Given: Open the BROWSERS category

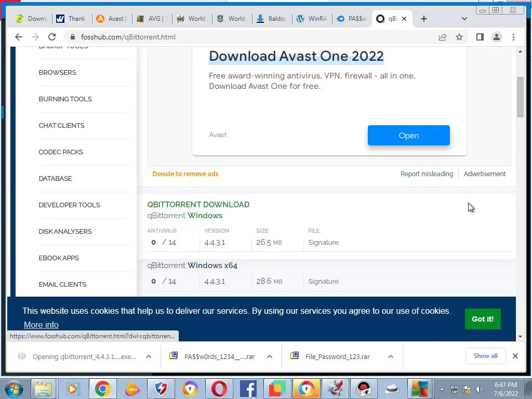Looking at the screenshot, I should point(57,73).
